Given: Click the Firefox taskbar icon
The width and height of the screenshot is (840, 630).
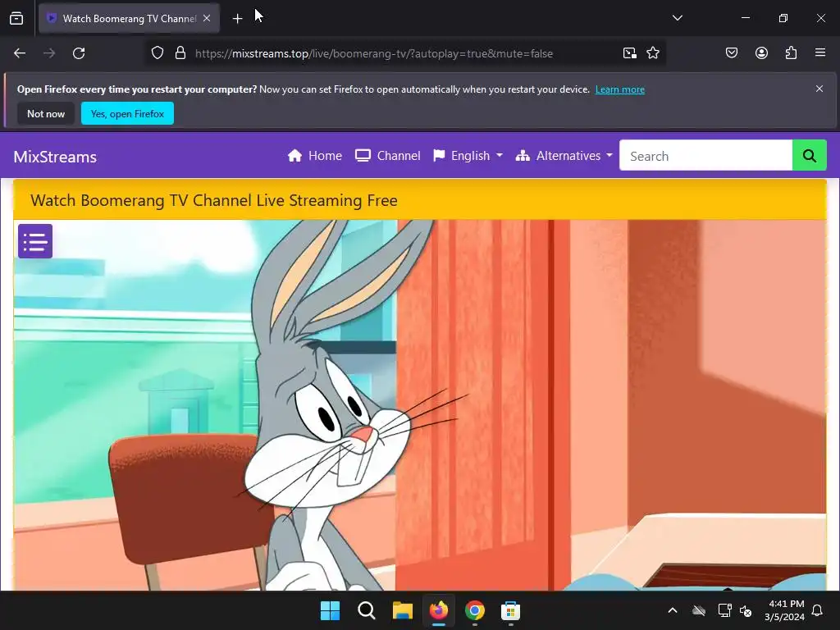Looking at the screenshot, I should 439,610.
